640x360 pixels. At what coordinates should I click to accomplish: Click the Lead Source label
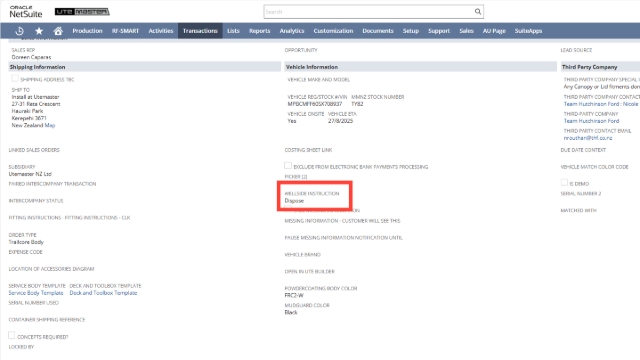[576, 50]
